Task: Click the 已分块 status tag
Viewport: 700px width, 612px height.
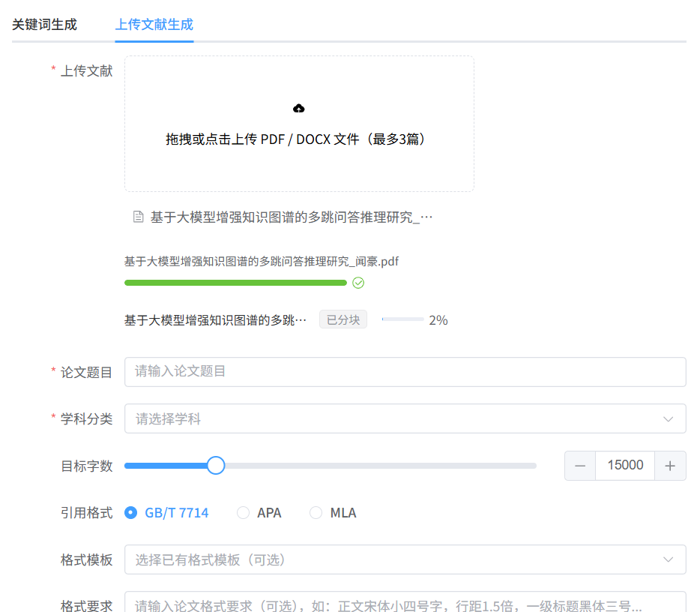Action: point(343,319)
